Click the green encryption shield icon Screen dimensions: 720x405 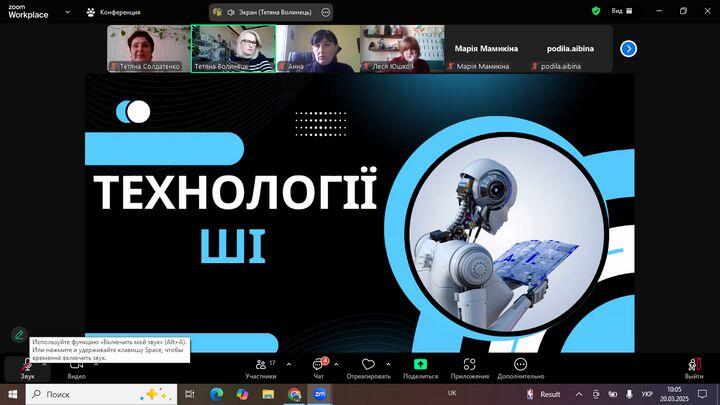[x=596, y=11]
